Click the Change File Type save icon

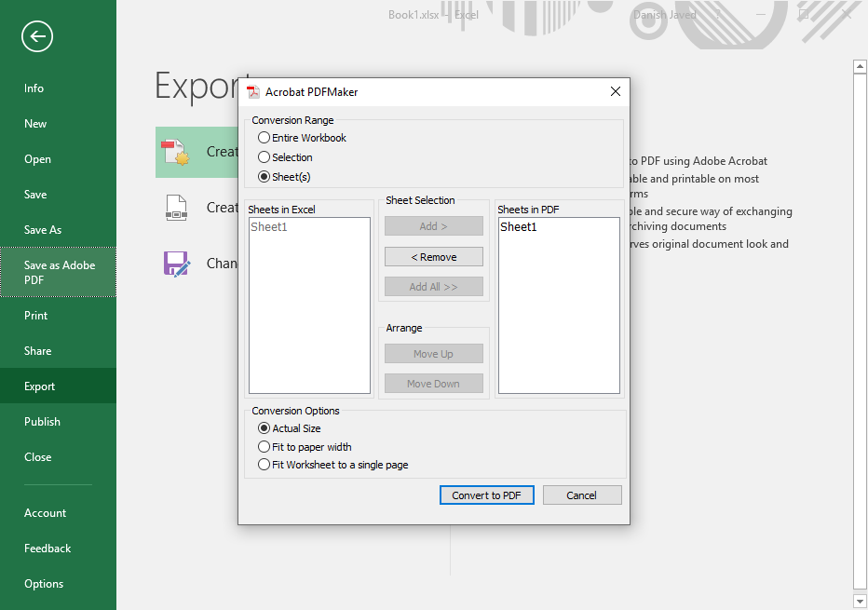[x=176, y=264]
